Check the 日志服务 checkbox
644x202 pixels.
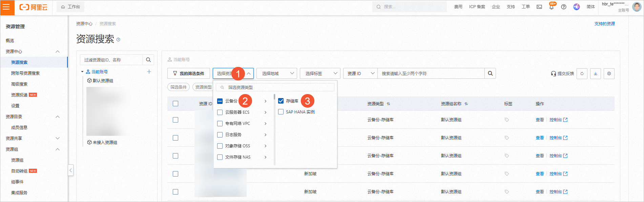pos(220,135)
